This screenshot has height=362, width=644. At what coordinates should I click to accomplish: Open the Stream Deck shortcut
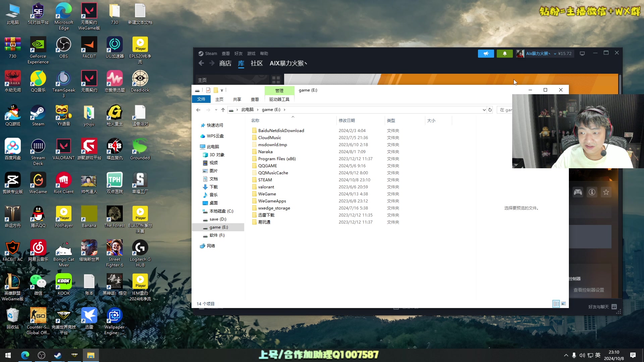click(x=38, y=152)
